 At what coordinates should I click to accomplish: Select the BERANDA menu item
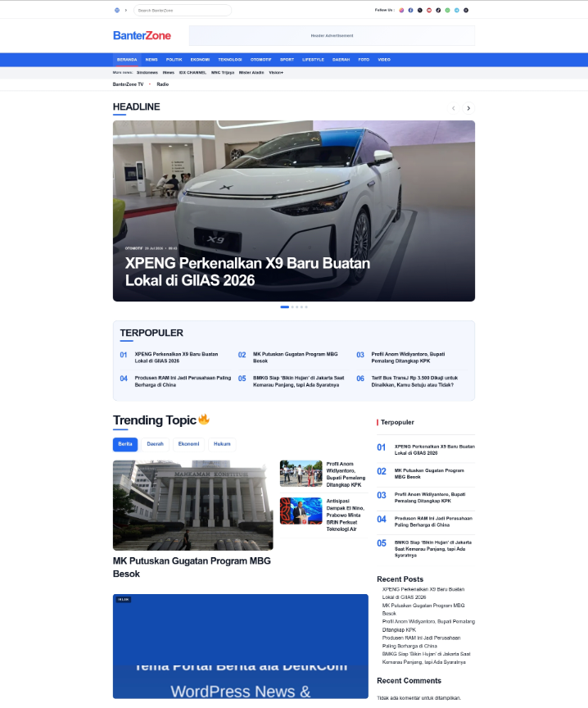(x=127, y=60)
